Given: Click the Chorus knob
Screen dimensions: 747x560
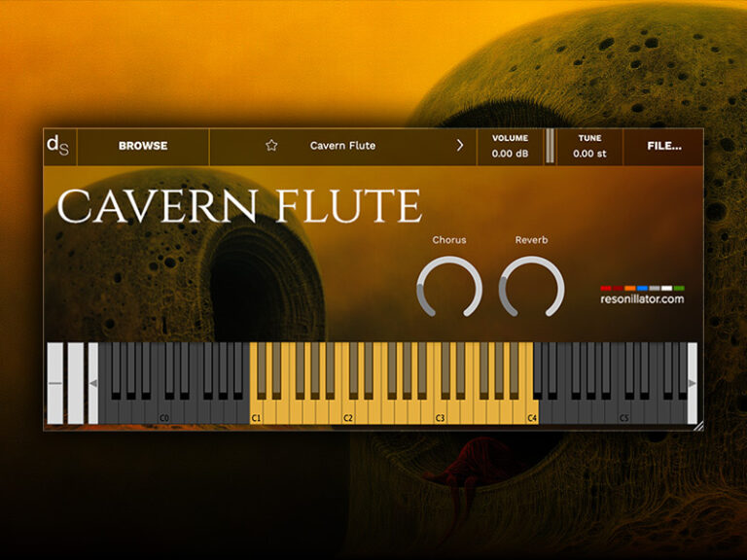Looking at the screenshot, I should point(448,287).
